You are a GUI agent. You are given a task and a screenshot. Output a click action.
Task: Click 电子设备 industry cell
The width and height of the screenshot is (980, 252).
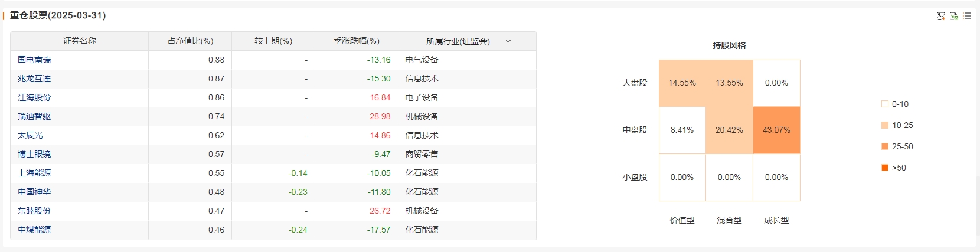[x=422, y=97]
